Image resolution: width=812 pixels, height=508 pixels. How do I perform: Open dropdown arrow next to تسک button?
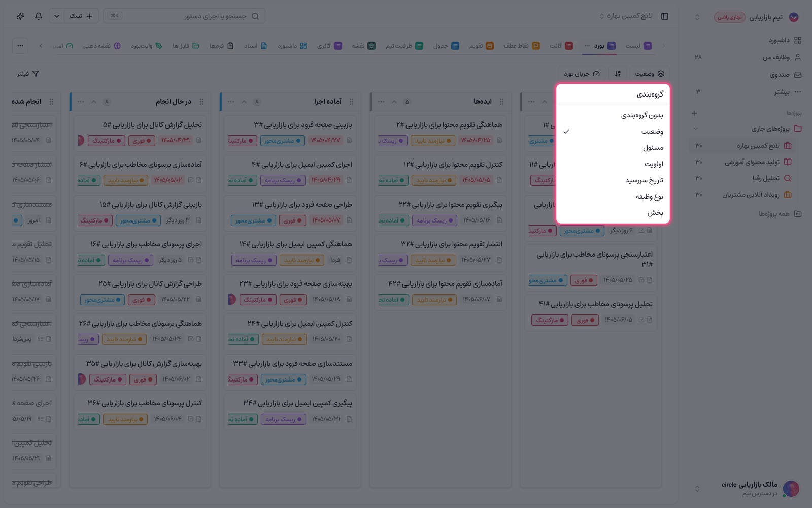(x=57, y=16)
